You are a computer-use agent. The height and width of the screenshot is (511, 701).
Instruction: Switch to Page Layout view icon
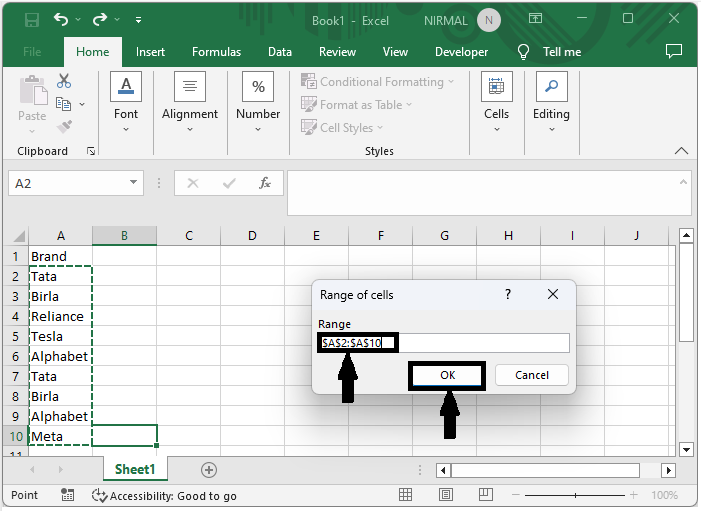(445, 494)
